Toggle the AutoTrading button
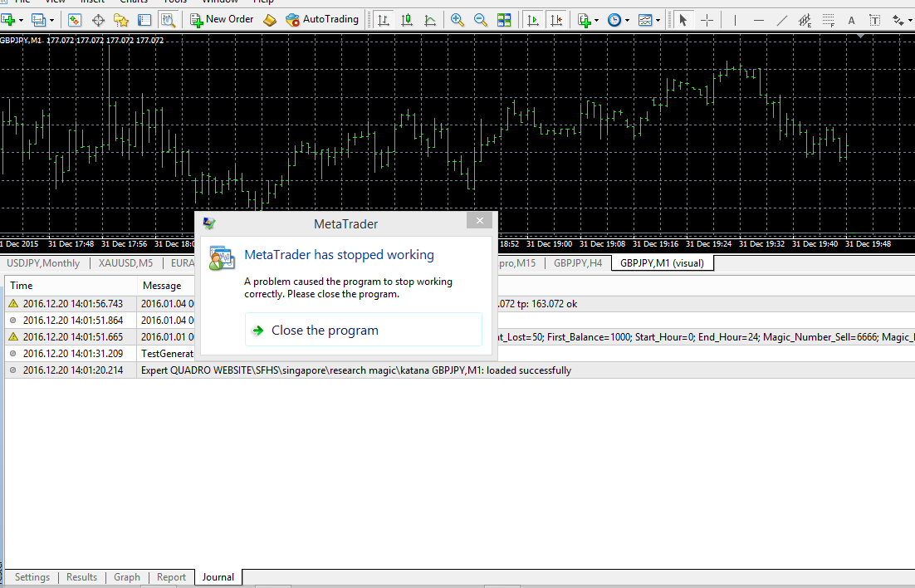 tap(322, 20)
